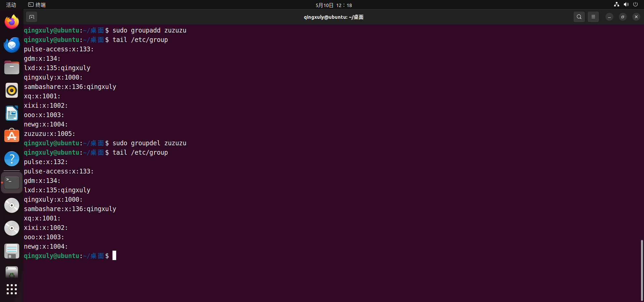Screen dimensions: 644x302
Task: Open a new terminal tab
Action: tap(32, 17)
